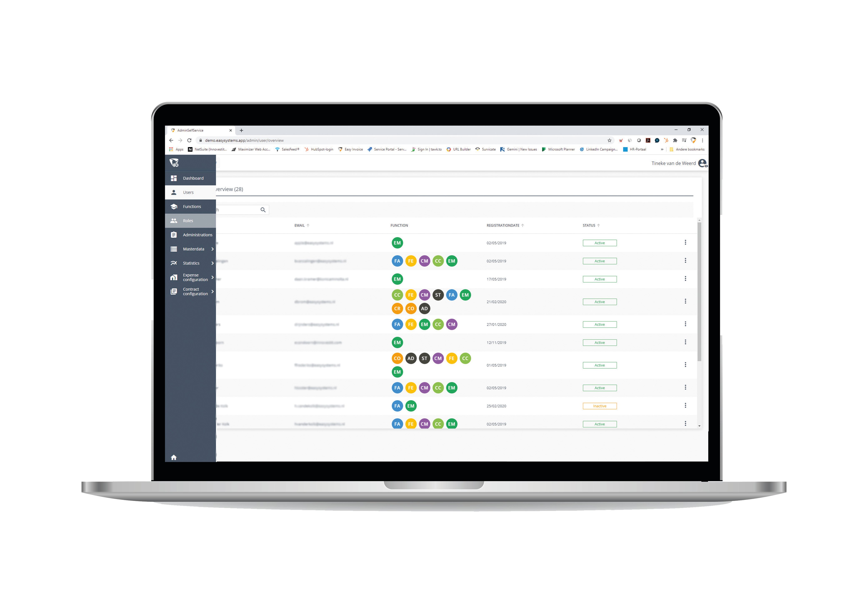The height and width of the screenshot is (608, 868).
Task: Click the Active status filter button
Action: coord(599,243)
